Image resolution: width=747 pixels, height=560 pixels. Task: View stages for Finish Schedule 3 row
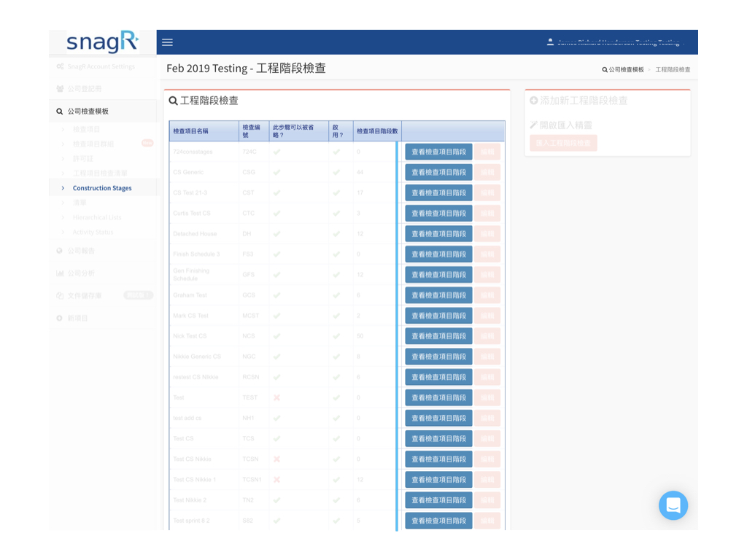click(x=438, y=254)
